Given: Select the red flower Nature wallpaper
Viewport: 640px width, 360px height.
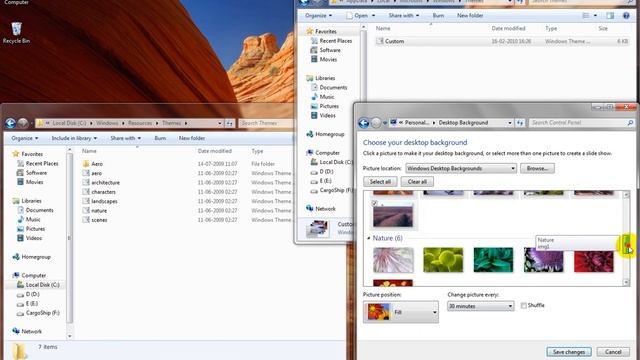Looking at the screenshot, I should coord(594,261).
